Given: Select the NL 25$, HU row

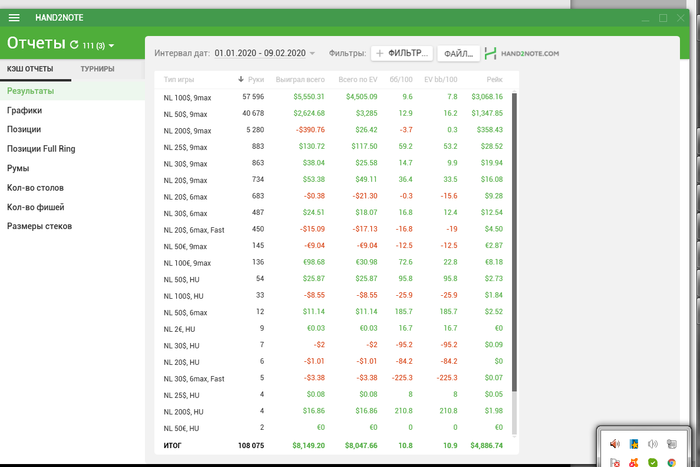Looking at the screenshot, I should (x=333, y=394).
